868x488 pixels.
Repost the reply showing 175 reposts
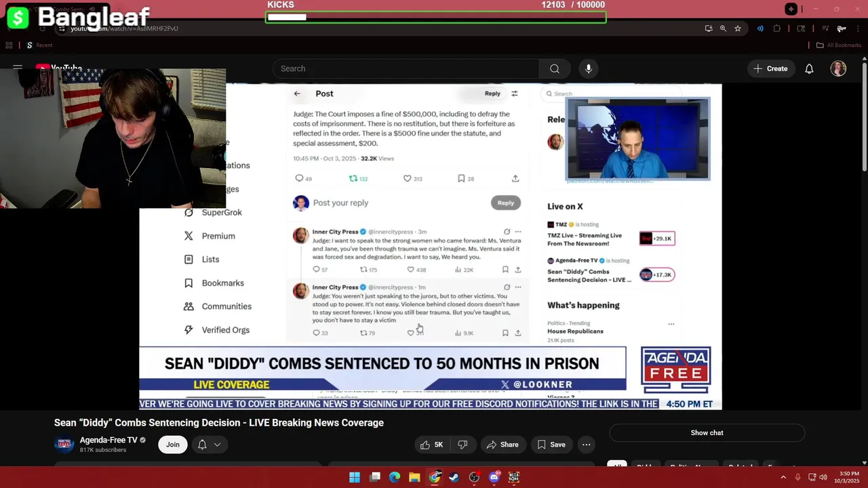(x=368, y=270)
